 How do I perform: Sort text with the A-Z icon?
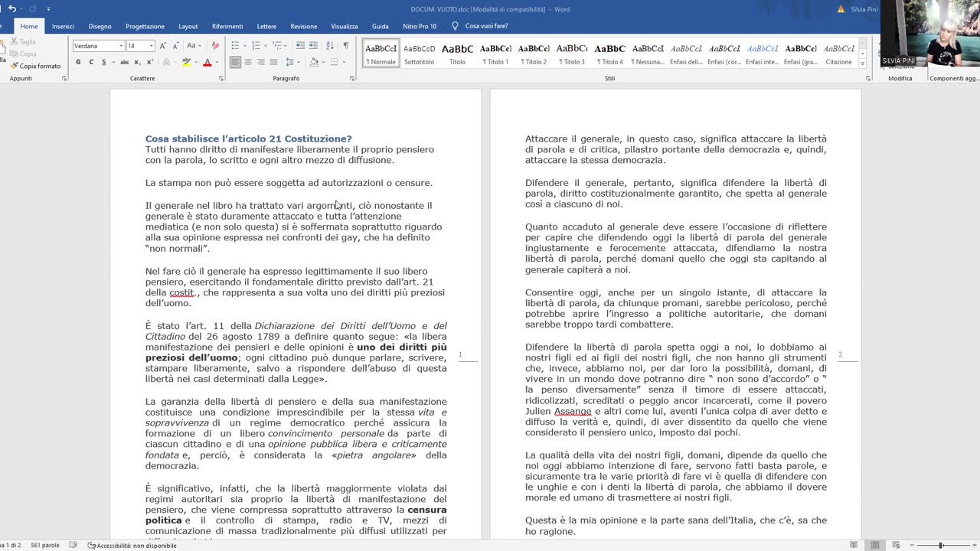coord(331,46)
